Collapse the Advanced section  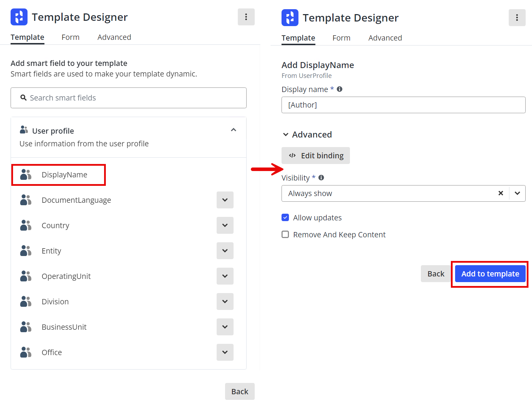(286, 135)
